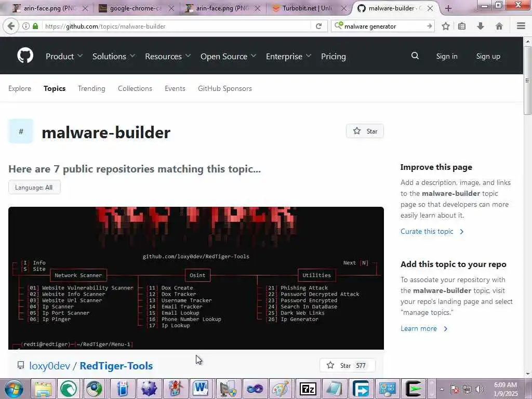The width and height of the screenshot is (532, 399).
Task: Click the RedTiger terminal preview image
Action: (196, 278)
